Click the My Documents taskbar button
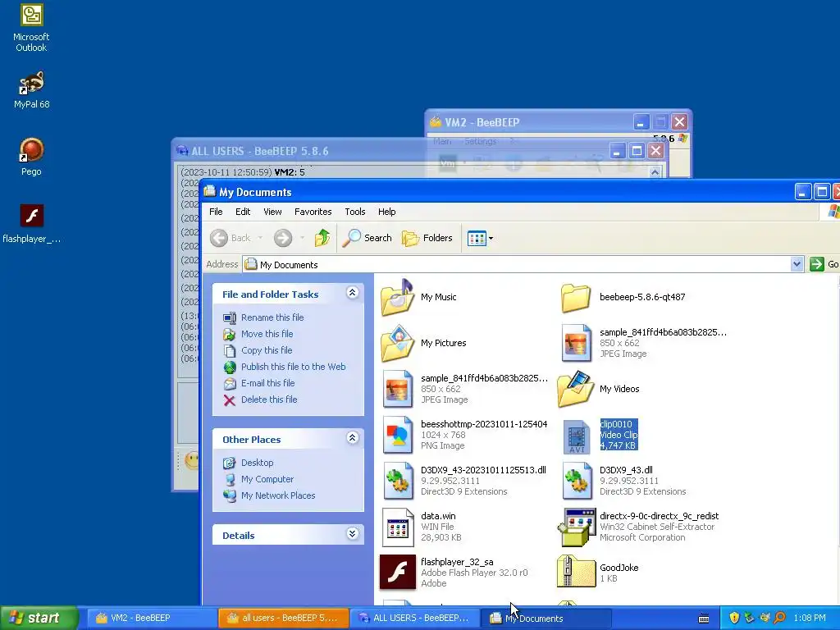840x630 pixels. pyautogui.click(x=546, y=619)
